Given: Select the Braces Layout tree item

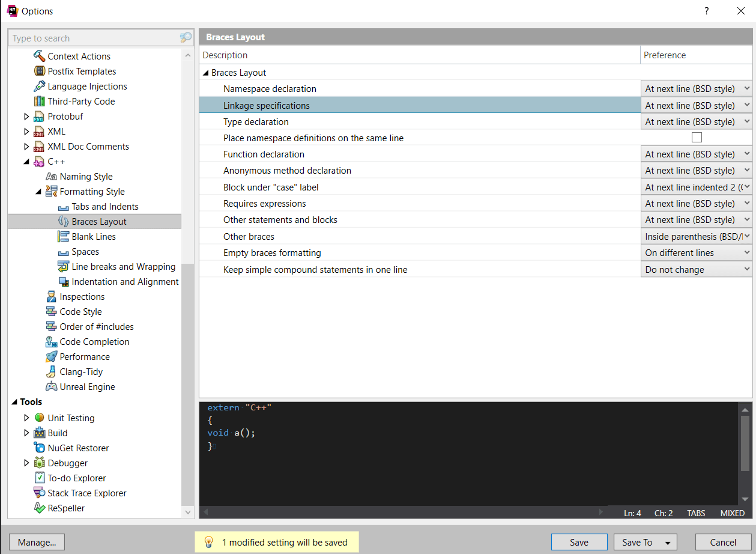Looking at the screenshot, I should (x=94, y=222).
